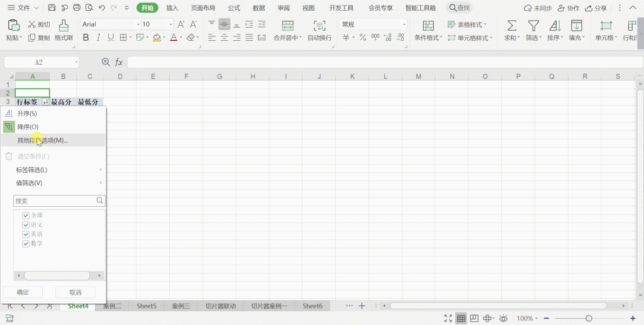The width and height of the screenshot is (644, 325).
Task: Click the 分享 share button
Action: click(596, 8)
